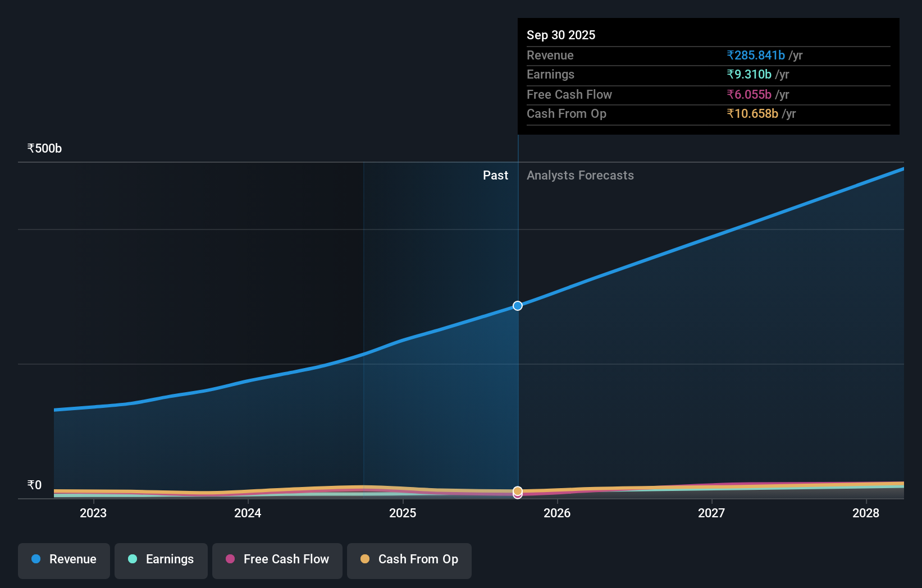Click the 2026 label on the time axis
Screen dimensions: 922x588
[x=556, y=513]
